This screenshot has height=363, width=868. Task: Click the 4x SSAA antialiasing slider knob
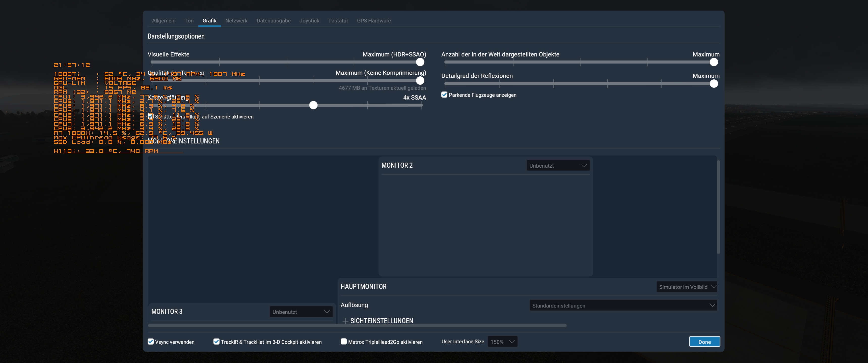pyautogui.click(x=313, y=105)
